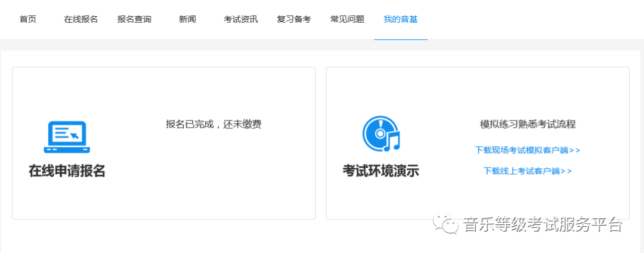Click the 在线申请报名 heading
This screenshot has height=253, width=644.
click(x=67, y=171)
